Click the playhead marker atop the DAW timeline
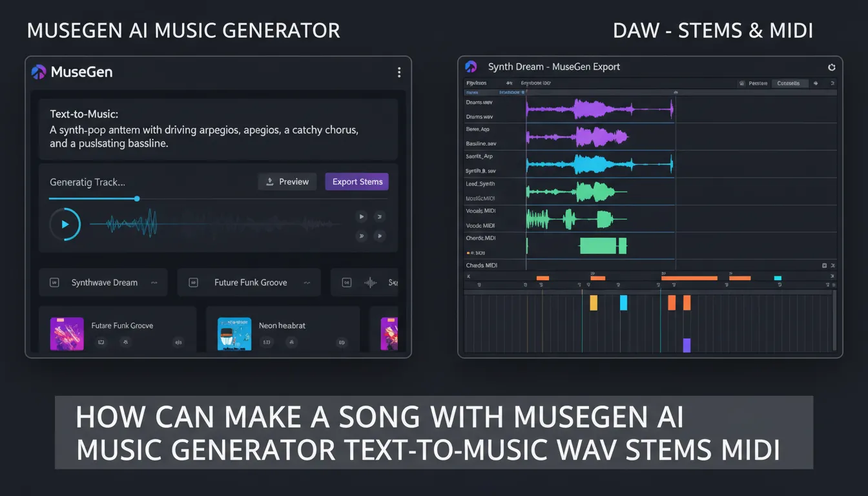 pos(675,93)
